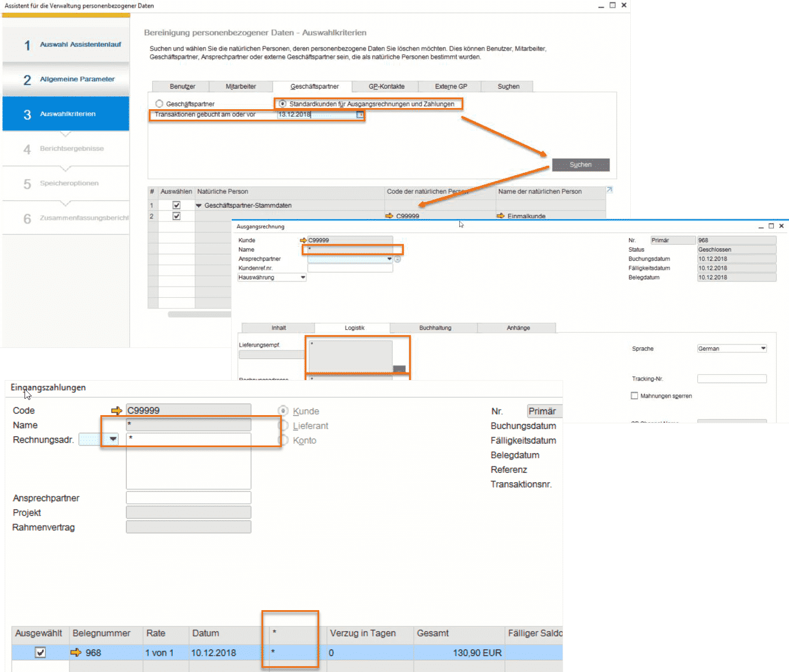
Task: Click horizontal scrollbar under results grid
Action: (200, 314)
